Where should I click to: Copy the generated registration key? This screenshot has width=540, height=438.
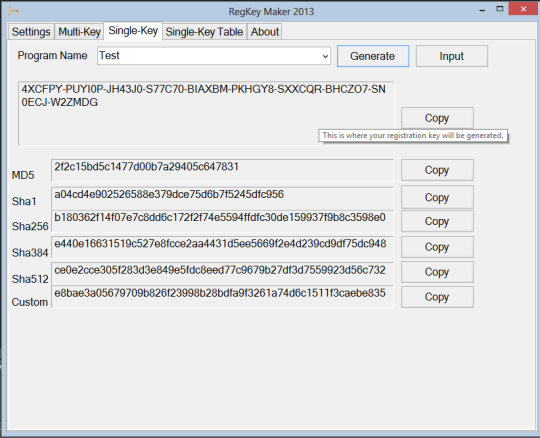[x=437, y=118]
